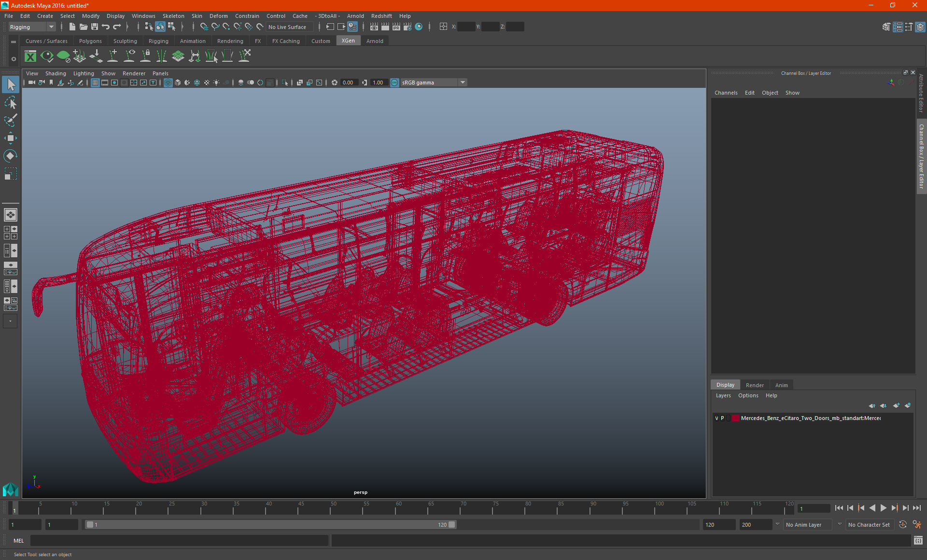Click the XGen remove guides X icon
The height and width of the screenshot is (560, 927).
(245, 56)
